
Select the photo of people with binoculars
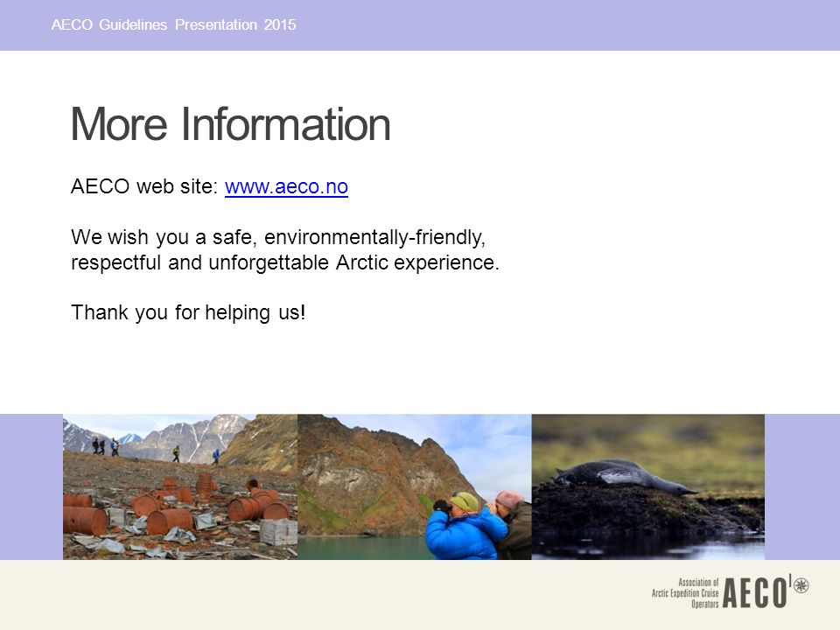pos(414,487)
